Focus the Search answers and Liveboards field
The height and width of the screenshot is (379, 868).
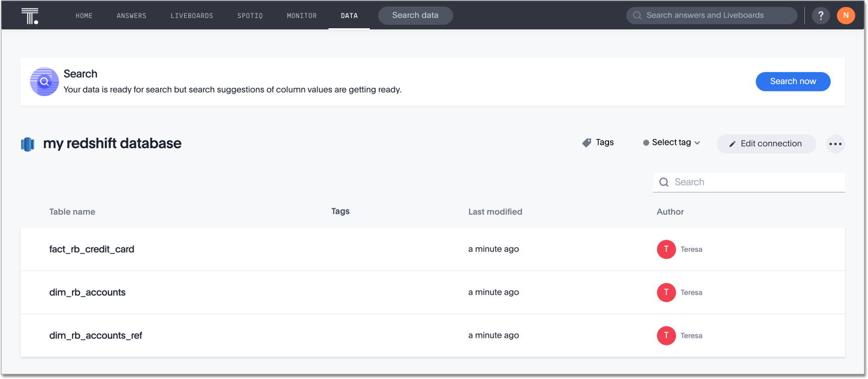(x=713, y=16)
